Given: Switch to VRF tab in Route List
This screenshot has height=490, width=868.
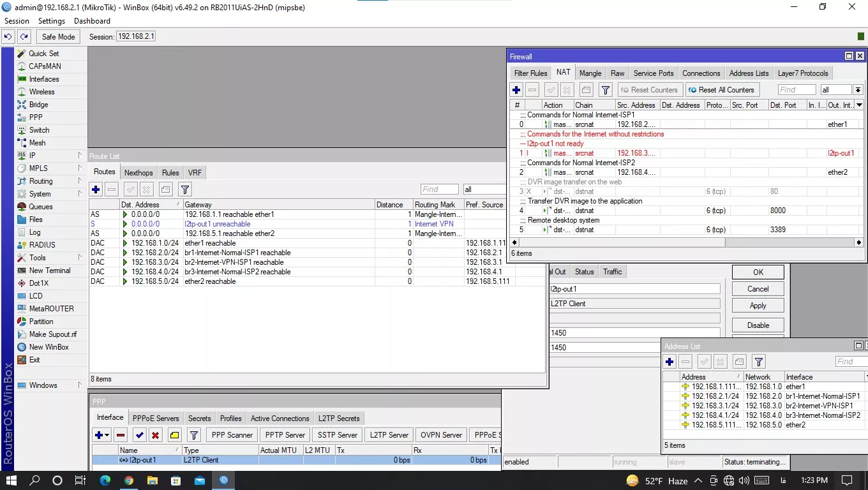Looking at the screenshot, I should point(195,173).
